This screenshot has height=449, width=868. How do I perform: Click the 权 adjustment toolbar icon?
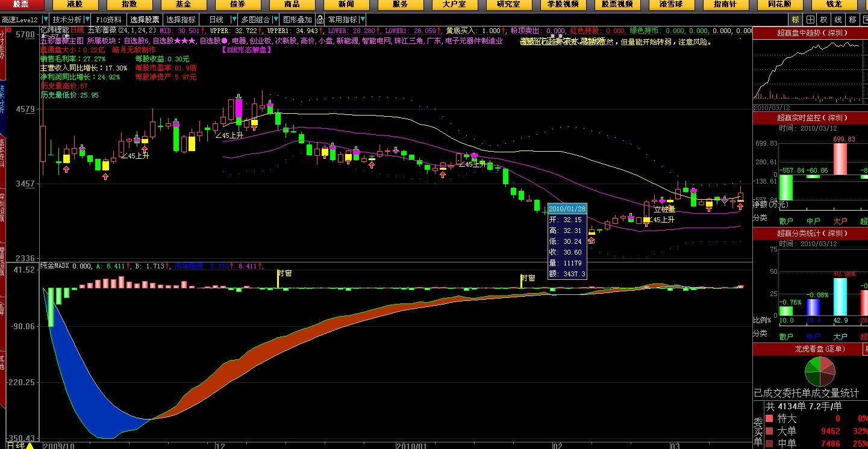coord(824,19)
